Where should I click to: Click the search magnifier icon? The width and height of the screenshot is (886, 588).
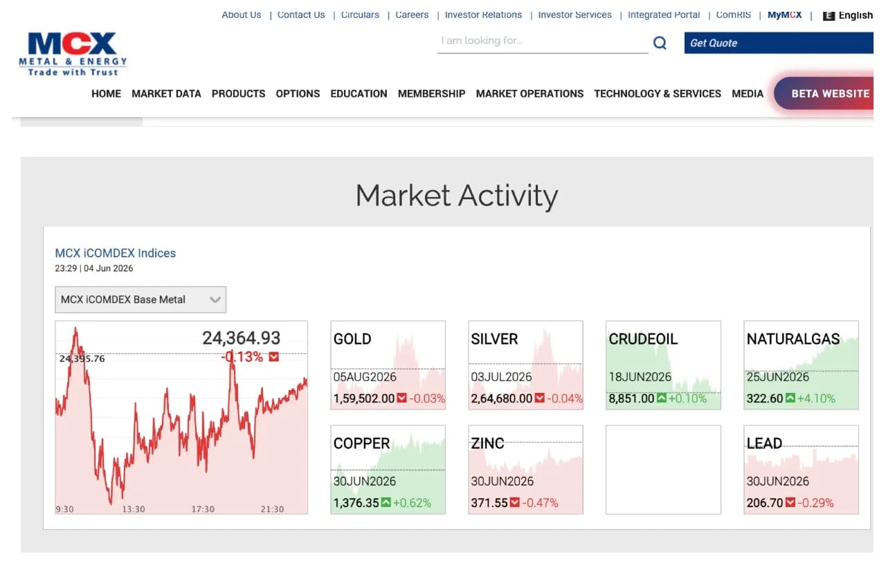[660, 43]
